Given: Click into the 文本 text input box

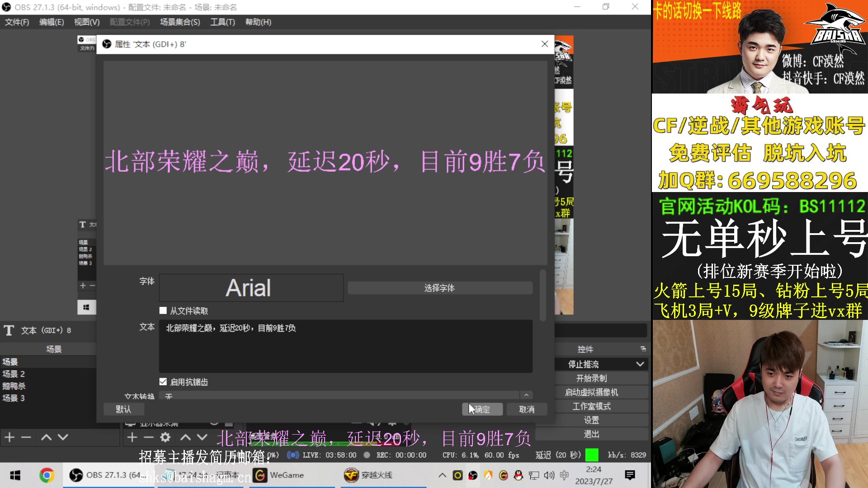Looking at the screenshot, I should (345, 346).
